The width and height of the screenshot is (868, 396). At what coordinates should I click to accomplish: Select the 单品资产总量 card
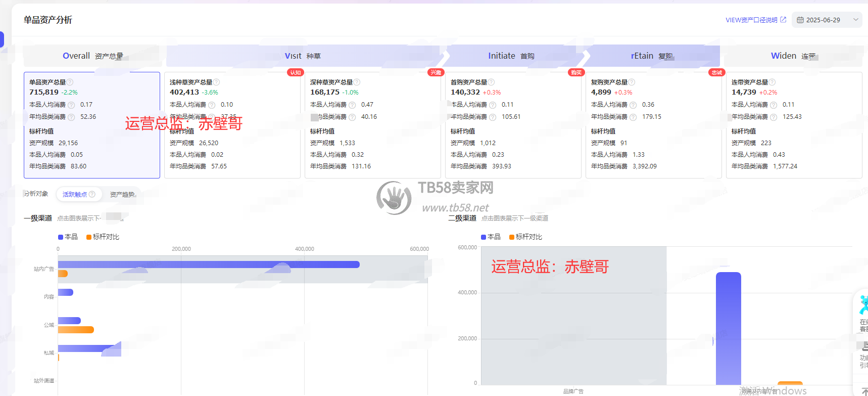(92, 125)
